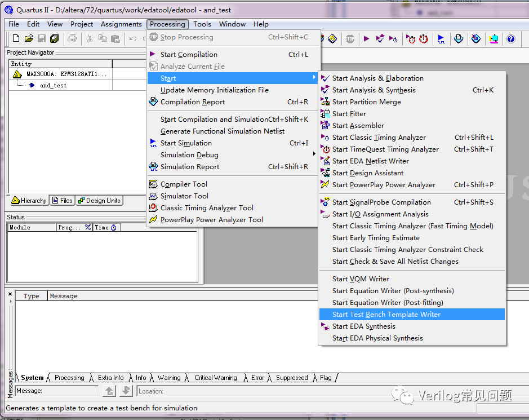Switch to the Files tab
This screenshot has width=529, height=420.
[x=63, y=200]
